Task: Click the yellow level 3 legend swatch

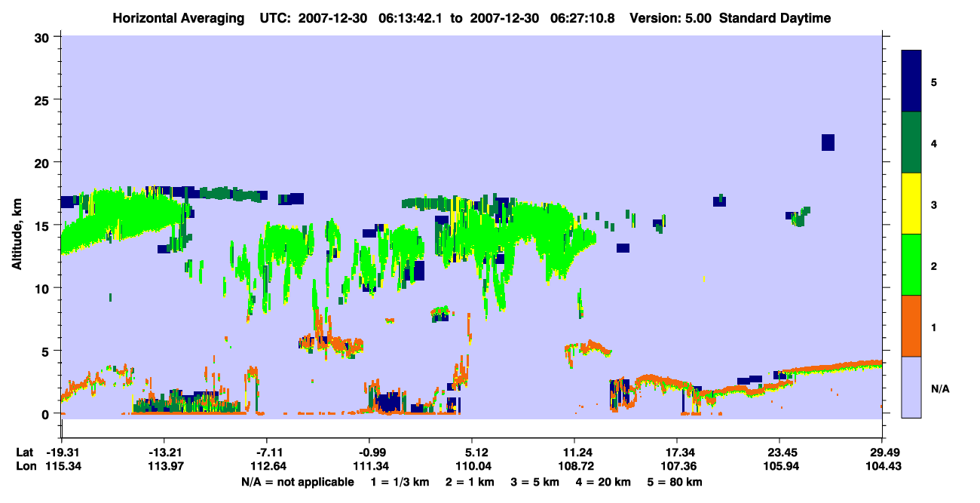Action: (911, 204)
